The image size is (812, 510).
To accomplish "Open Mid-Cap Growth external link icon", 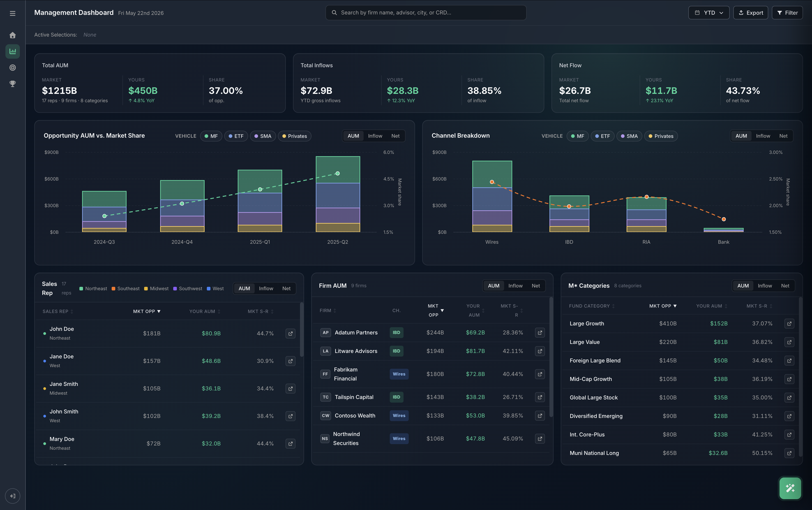I will click(x=789, y=379).
